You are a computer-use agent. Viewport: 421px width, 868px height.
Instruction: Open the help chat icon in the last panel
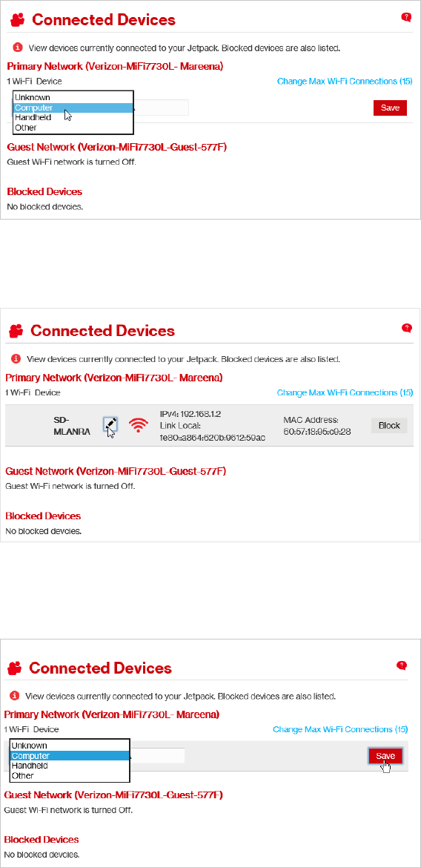[x=402, y=665]
